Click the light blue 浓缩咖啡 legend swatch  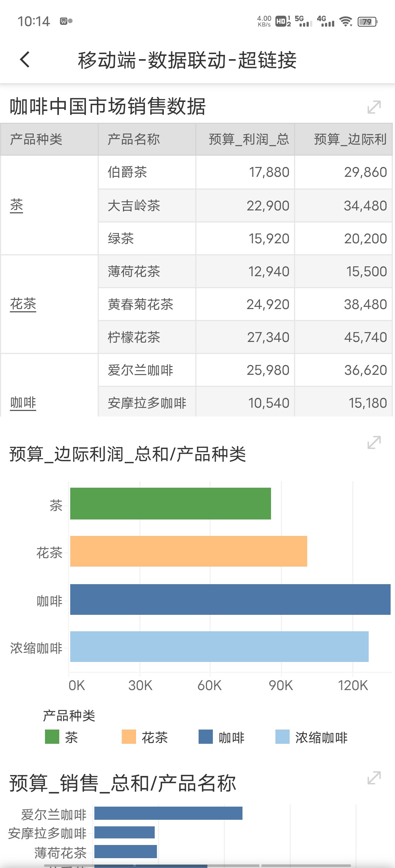(x=282, y=737)
